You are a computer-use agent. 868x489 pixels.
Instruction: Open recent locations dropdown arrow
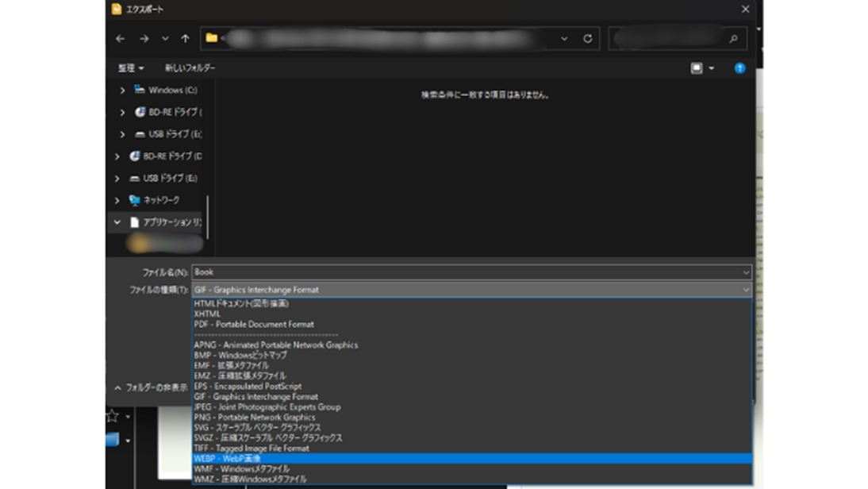(164, 38)
